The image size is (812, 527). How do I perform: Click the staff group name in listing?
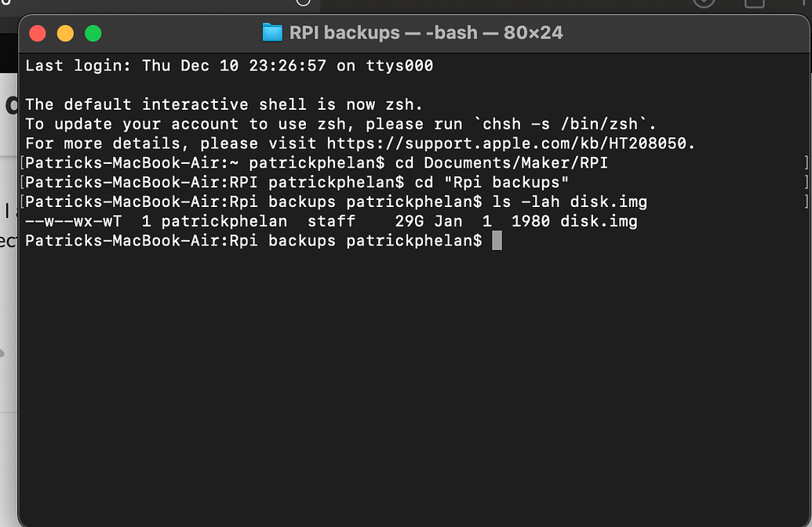pos(330,222)
